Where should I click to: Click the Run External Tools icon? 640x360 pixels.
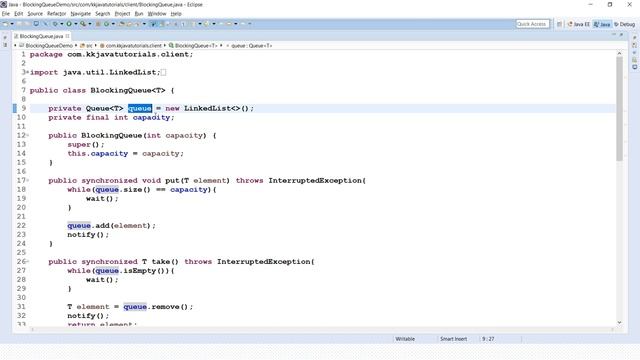click(83, 24)
